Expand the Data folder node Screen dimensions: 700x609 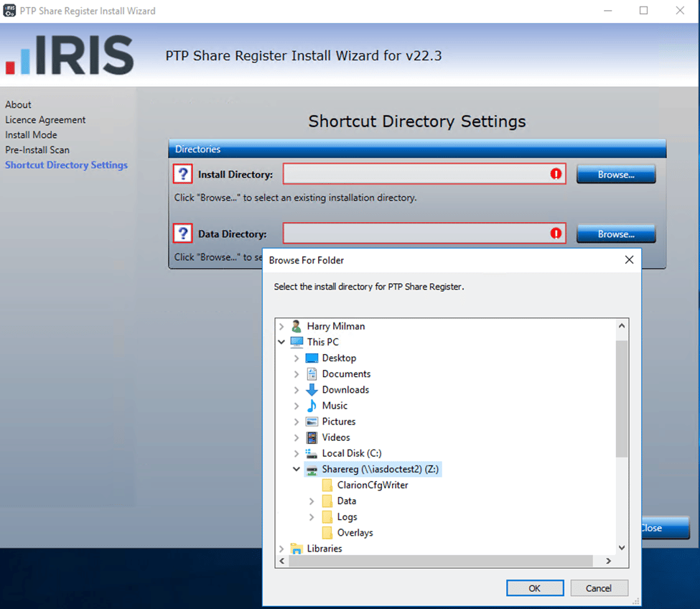click(312, 501)
